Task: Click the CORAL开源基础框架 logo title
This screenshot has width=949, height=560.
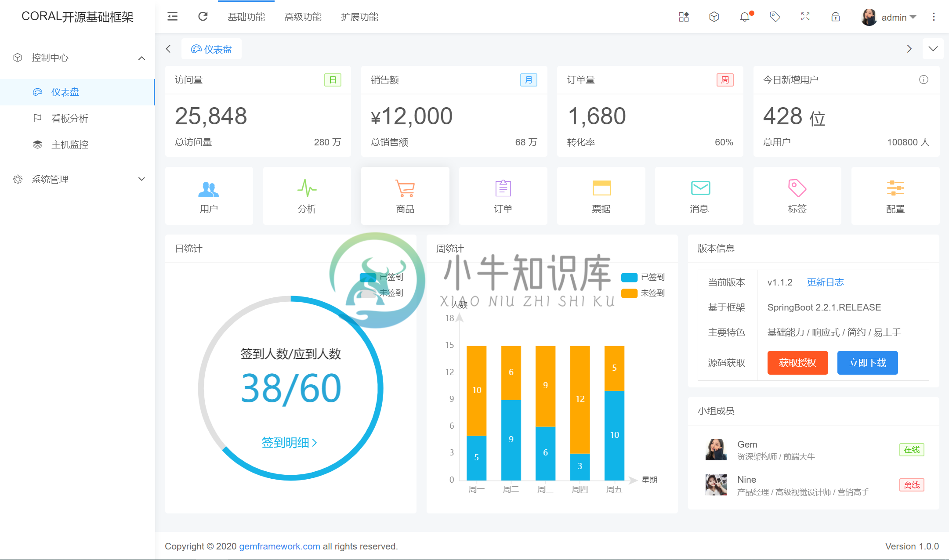Action: [x=77, y=17]
